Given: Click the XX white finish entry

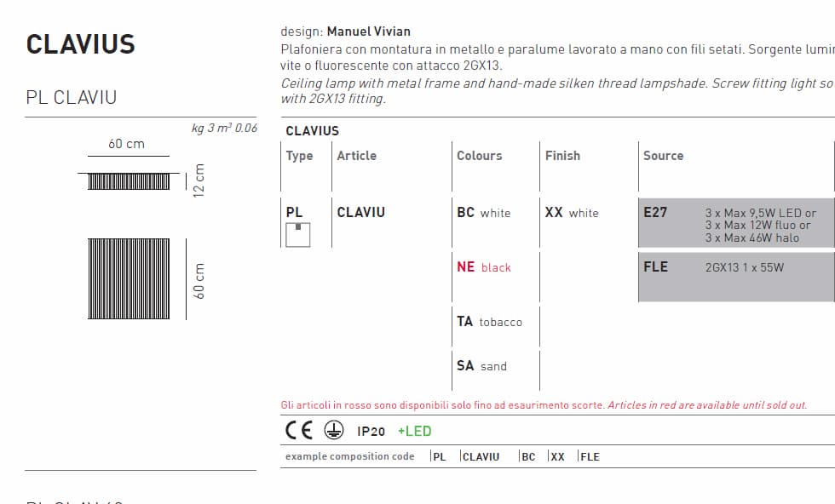Looking at the screenshot, I should pyautogui.click(x=572, y=213).
